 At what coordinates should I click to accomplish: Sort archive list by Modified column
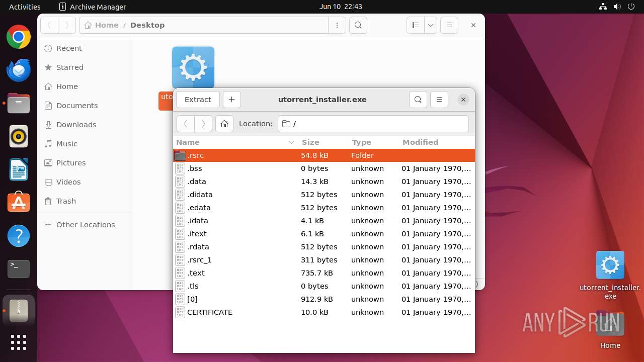tap(437, 142)
